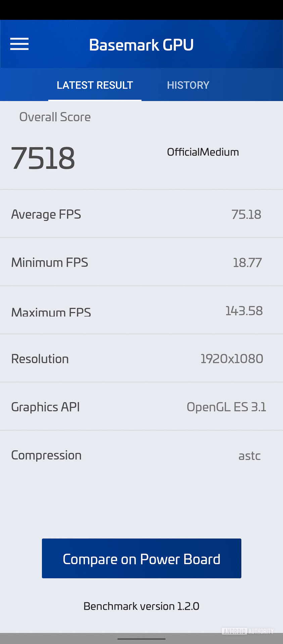Tap the Compression row label
The image size is (283, 644).
coord(46,455)
